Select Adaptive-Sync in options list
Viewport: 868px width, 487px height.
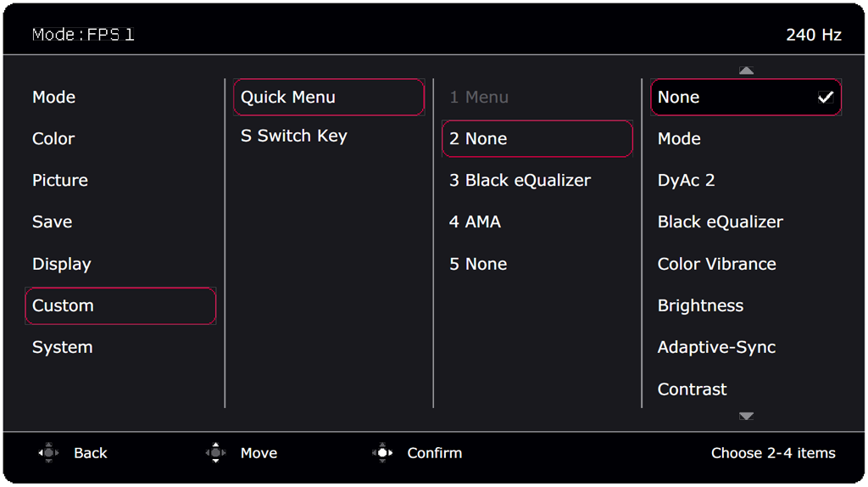coord(716,347)
